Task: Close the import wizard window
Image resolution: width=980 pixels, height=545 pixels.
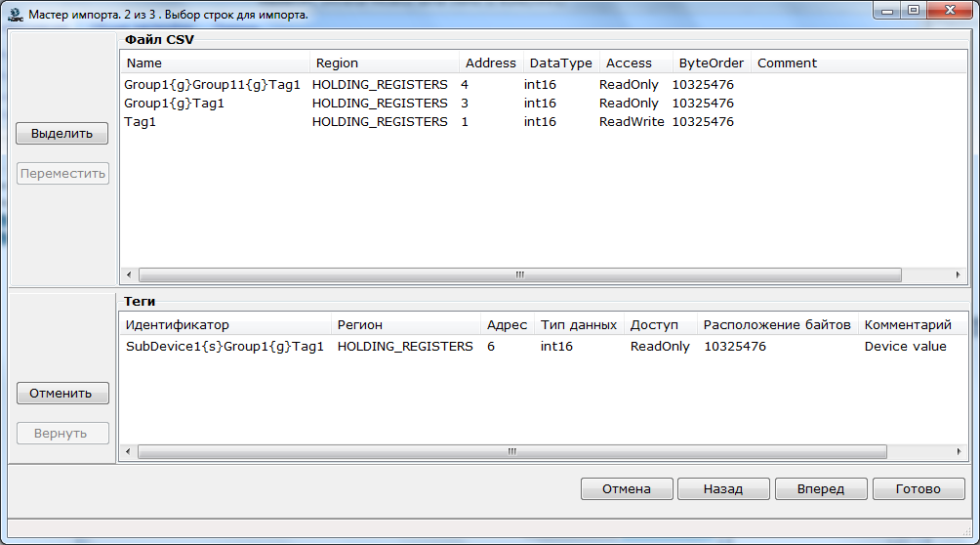Action: [x=950, y=10]
